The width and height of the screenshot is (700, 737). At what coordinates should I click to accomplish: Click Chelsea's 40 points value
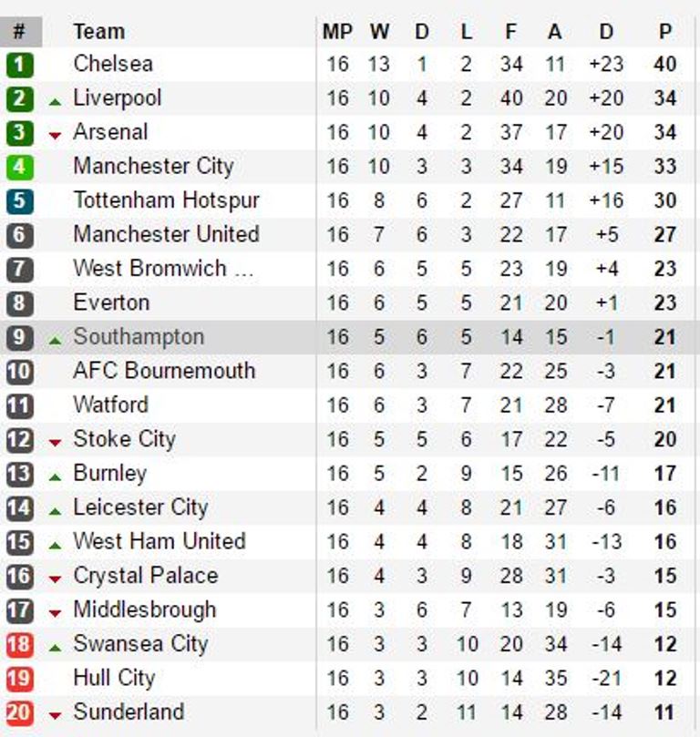tap(665, 65)
